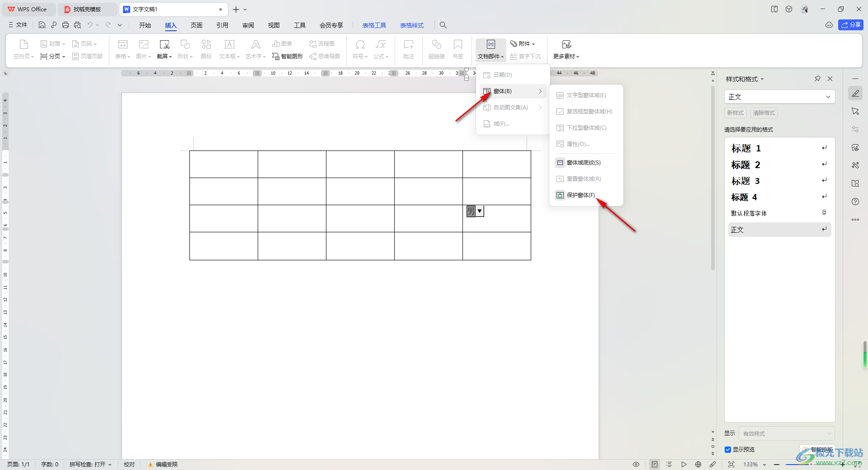Click the 校对 status bar button
Screen dimensions: 868x470
pyautogui.click(x=129, y=465)
